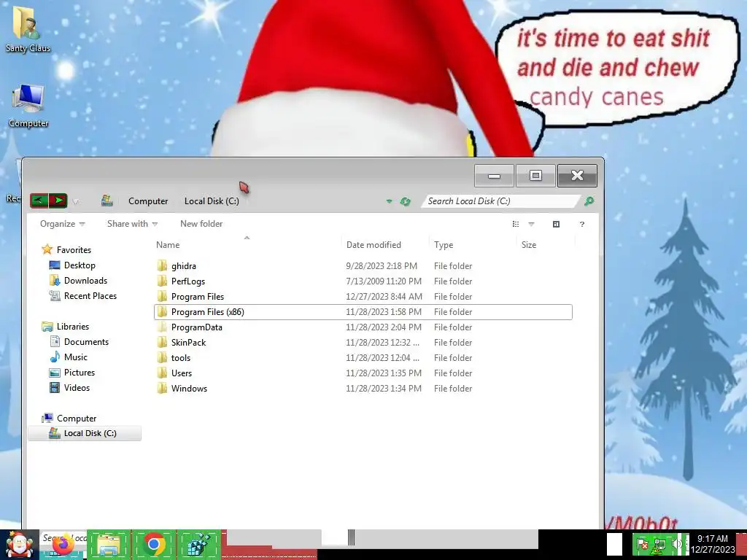
Task: Change your view icon button
Action: click(x=516, y=224)
